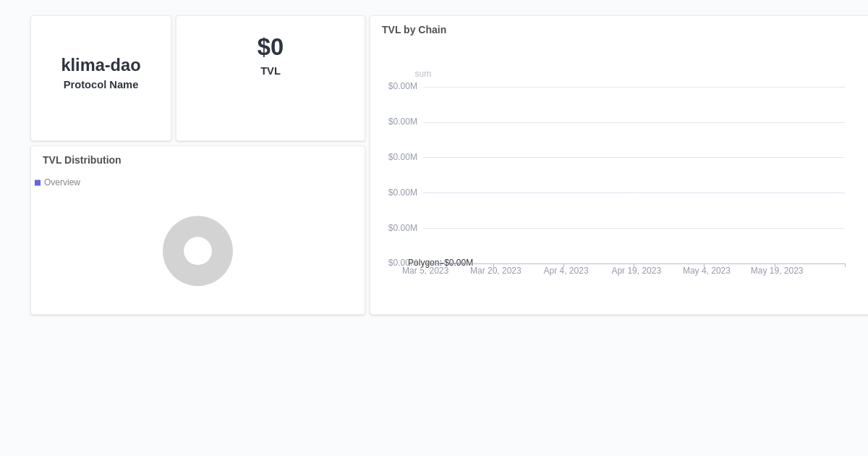Toggle the Overview legend swatch in TVL Distribution
868x456 pixels.
point(38,182)
